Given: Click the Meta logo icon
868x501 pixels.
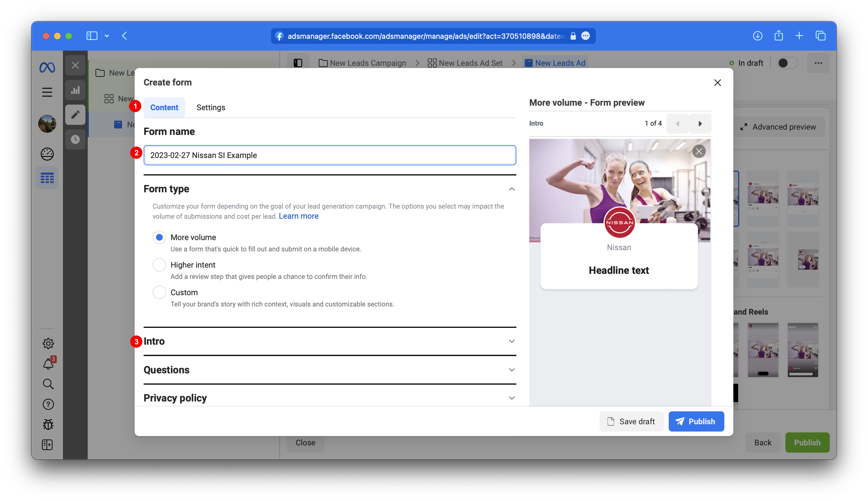Looking at the screenshot, I should [47, 67].
